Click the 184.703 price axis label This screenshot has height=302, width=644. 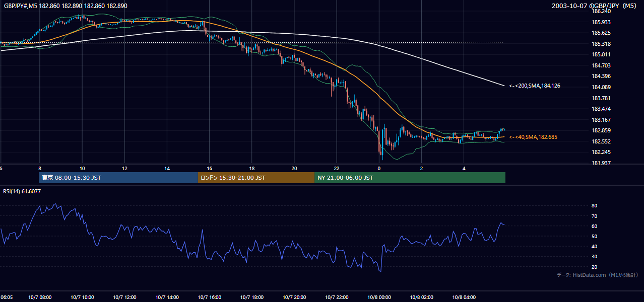pos(601,65)
